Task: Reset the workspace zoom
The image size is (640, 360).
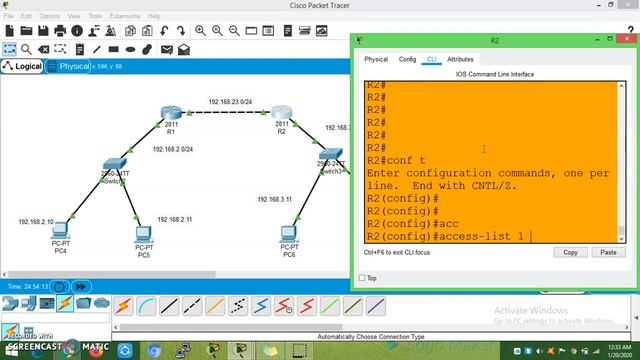Action: coord(217,31)
